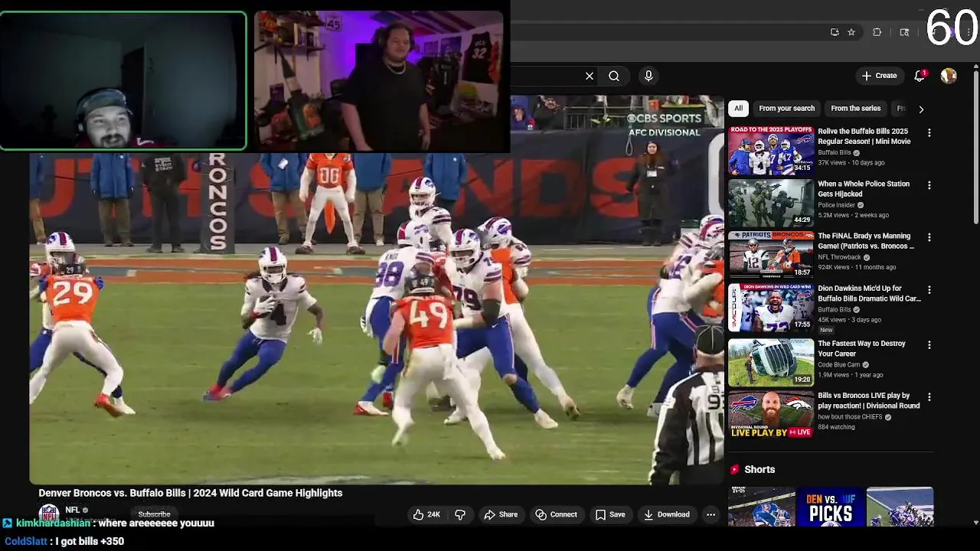980x551 pixels.
Task: Dislike the video with thumbs down
Action: (460, 514)
